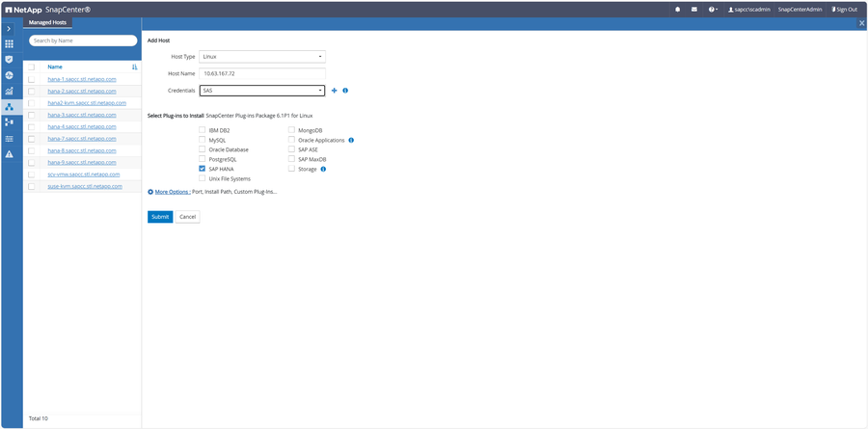Enable the Oracle Database plug-in checkbox
The image size is (868, 429).
pos(203,149)
